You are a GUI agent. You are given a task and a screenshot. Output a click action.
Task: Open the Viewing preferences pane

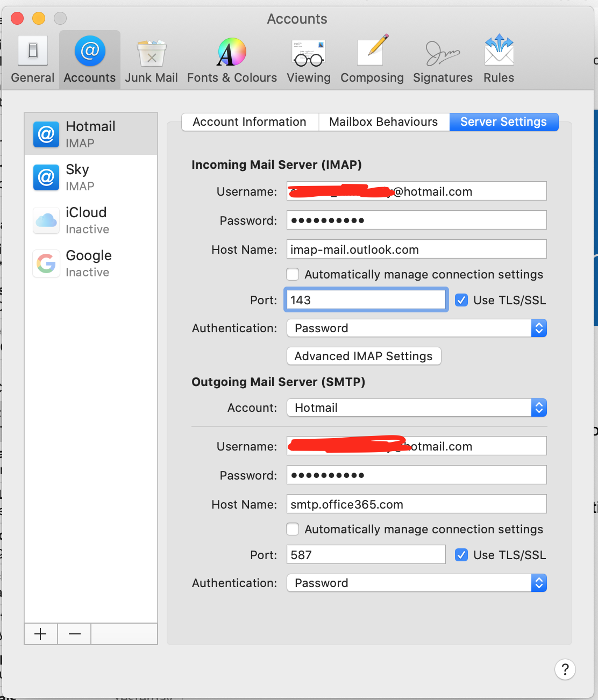(309, 60)
